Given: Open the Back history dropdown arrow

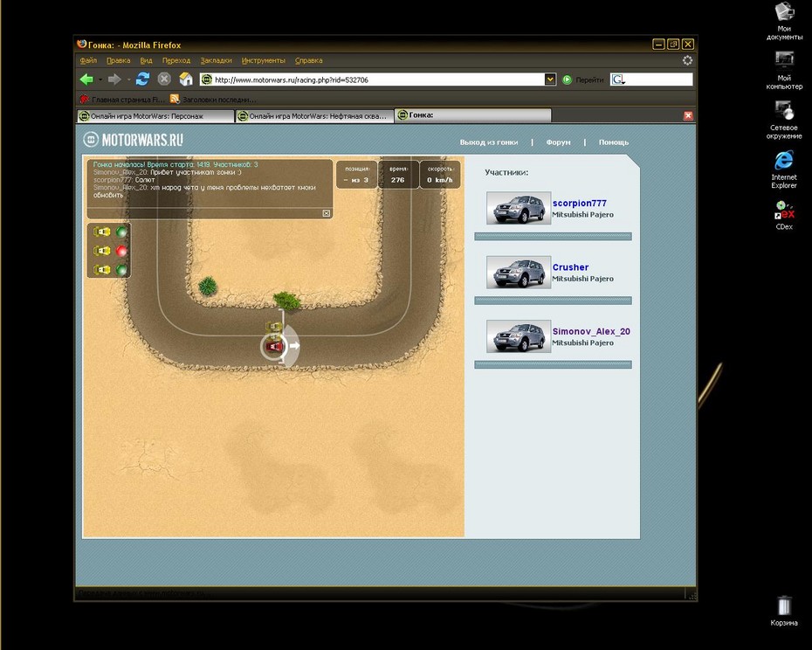Looking at the screenshot, I should pyautogui.click(x=100, y=80).
